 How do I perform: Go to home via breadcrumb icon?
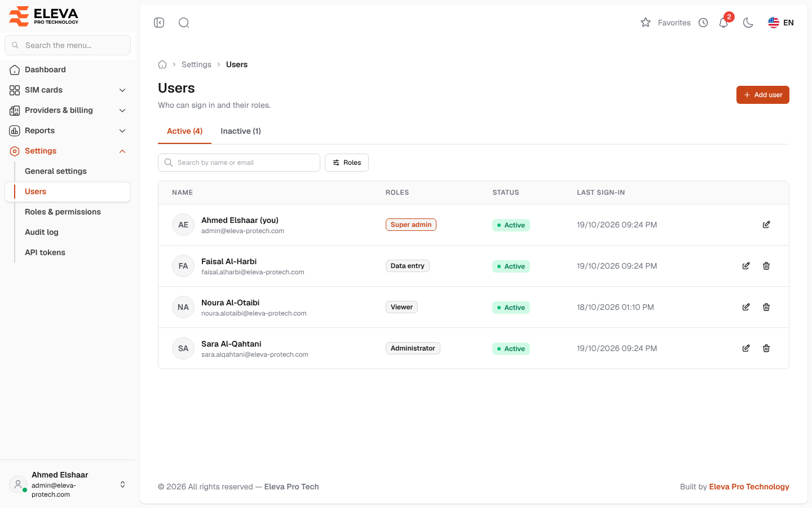click(162, 64)
